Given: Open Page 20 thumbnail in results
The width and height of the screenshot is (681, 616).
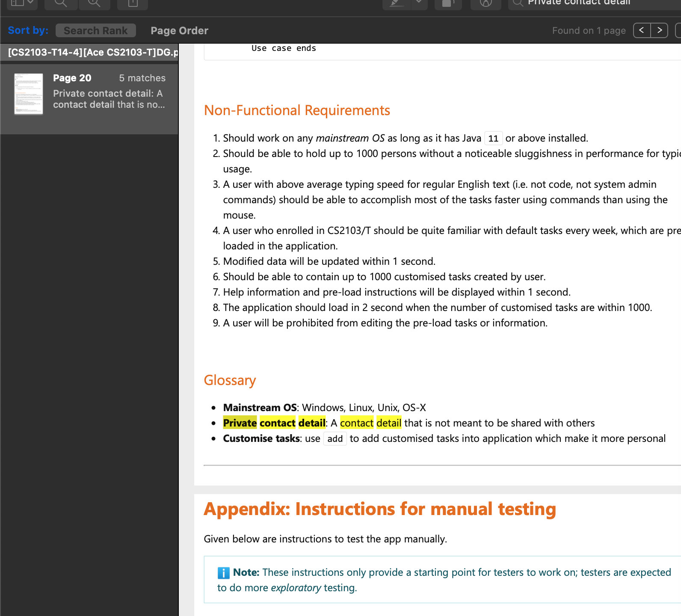Looking at the screenshot, I should (29, 94).
